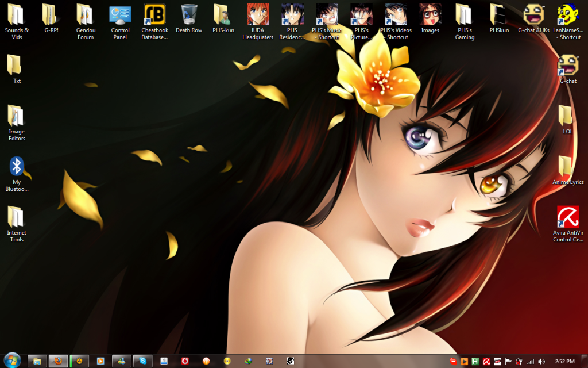The height and width of the screenshot is (368, 588).
Task: Switch to Windows Live Messenger taskbar button
Action: point(122,361)
